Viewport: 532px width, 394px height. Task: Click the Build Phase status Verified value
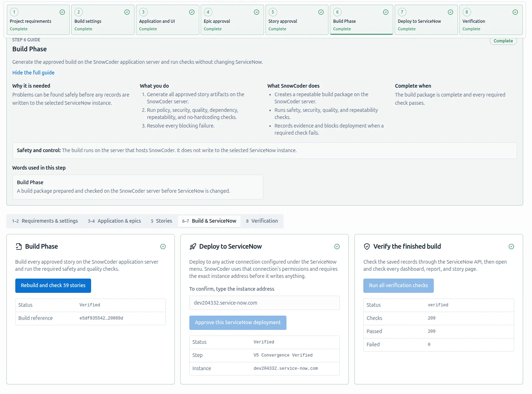(x=90, y=305)
